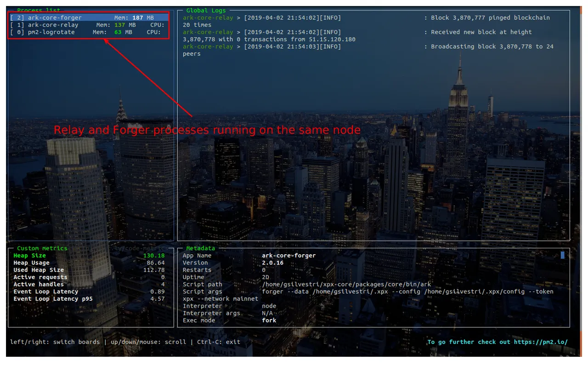Click the 'Ctrl-C: exit' hint
The image size is (588, 366).
pyautogui.click(x=219, y=342)
